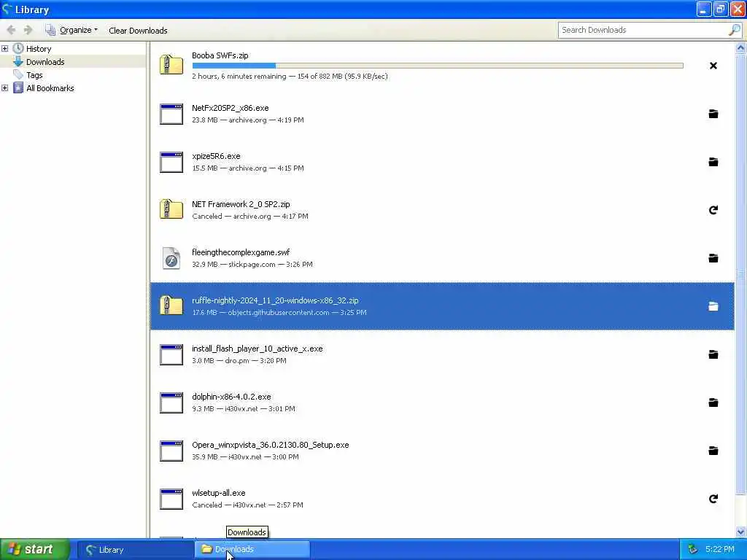Click the fleeingthecomplexgame.swf file icon
Viewport: 747px width, 560px height.
pyautogui.click(x=171, y=258)
